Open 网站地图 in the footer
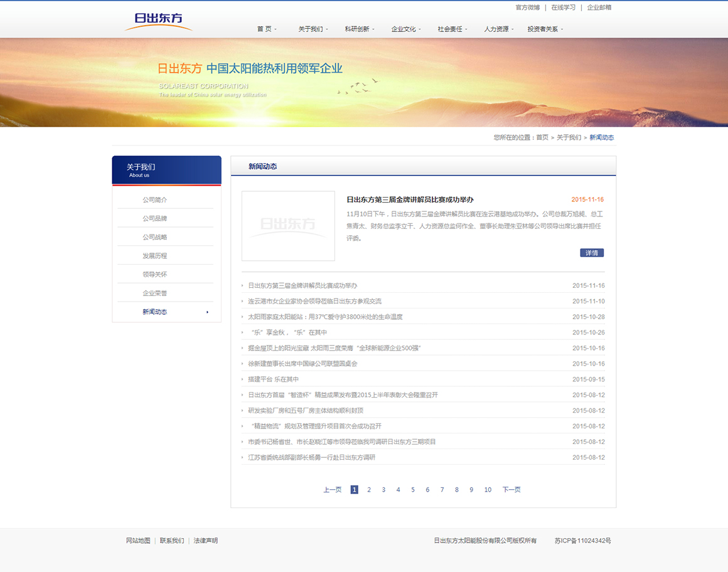Screen dimensions: 728x572 138,541
